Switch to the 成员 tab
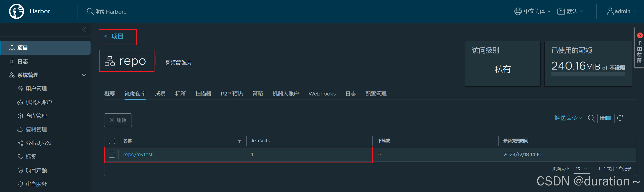The width and height of the screenshot is (644, 192). [160, 94]
